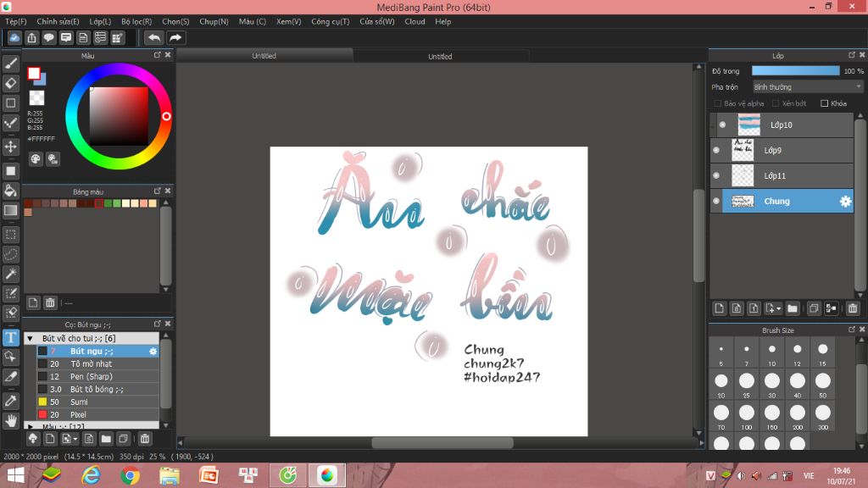Viewport: 868px width, 488px height.
Task: Open the Cloud menu
Action: [x=415, y=21]
